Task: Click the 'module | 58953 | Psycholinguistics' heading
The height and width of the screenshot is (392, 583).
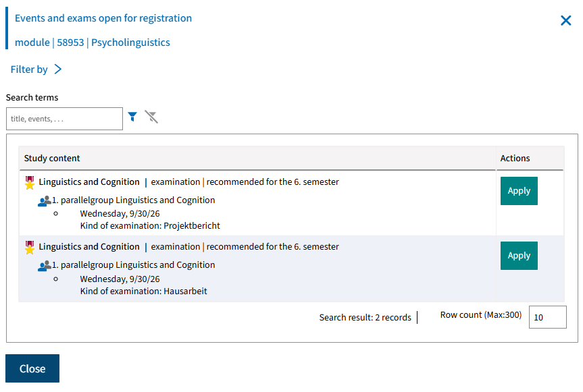Action: point(92,43)
